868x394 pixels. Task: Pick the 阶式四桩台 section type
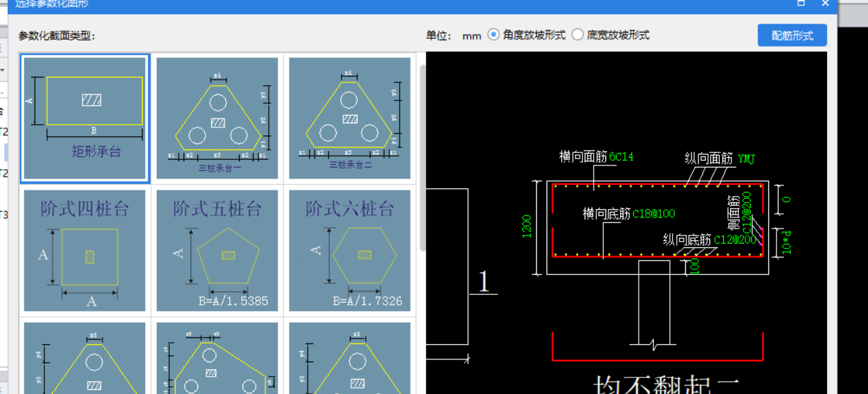[85, 251]
